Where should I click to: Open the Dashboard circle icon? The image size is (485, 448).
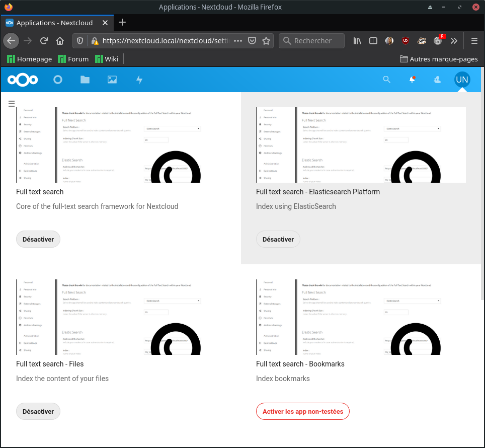(x=58, y=80)
